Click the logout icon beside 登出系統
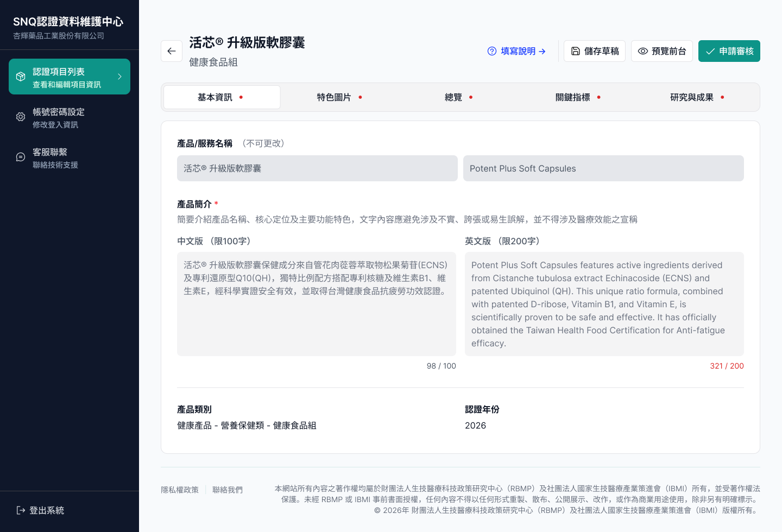This screenshot has width=782, height=532. 21,510
